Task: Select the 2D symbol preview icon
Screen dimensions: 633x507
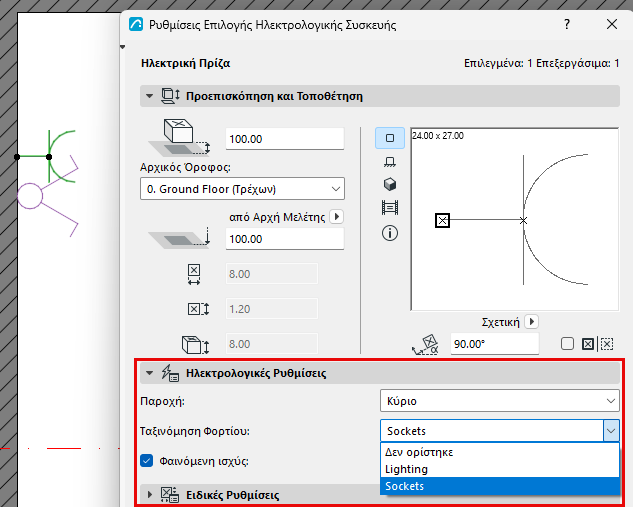Action: pos(390,138)
